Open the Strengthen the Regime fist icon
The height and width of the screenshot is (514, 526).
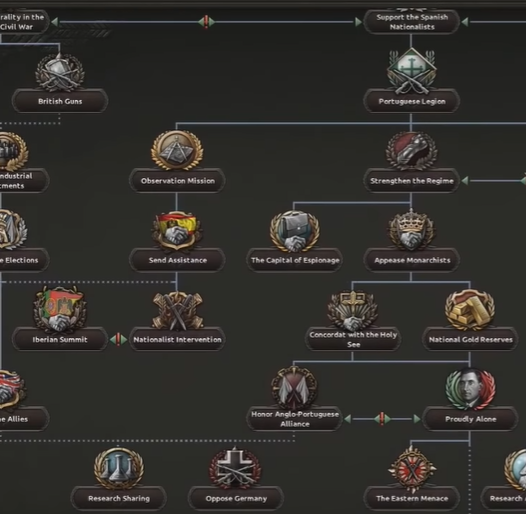pos(411,151)
